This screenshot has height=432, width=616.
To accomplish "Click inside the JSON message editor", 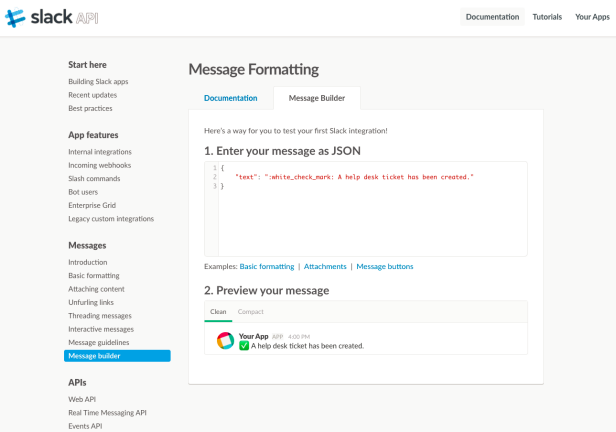I will pyautogui.click(x=366, y=209).
